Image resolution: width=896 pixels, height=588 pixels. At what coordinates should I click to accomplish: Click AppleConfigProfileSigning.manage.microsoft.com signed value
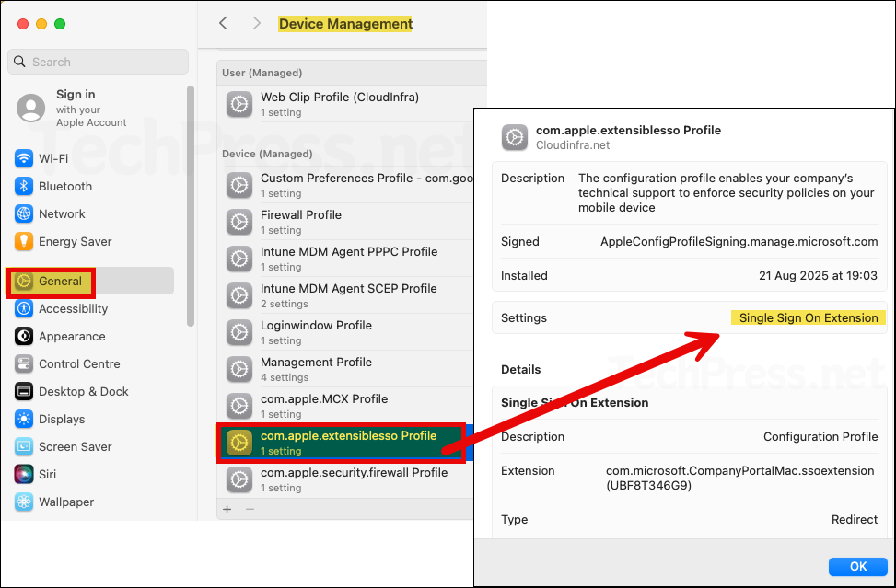click(739, 241)
